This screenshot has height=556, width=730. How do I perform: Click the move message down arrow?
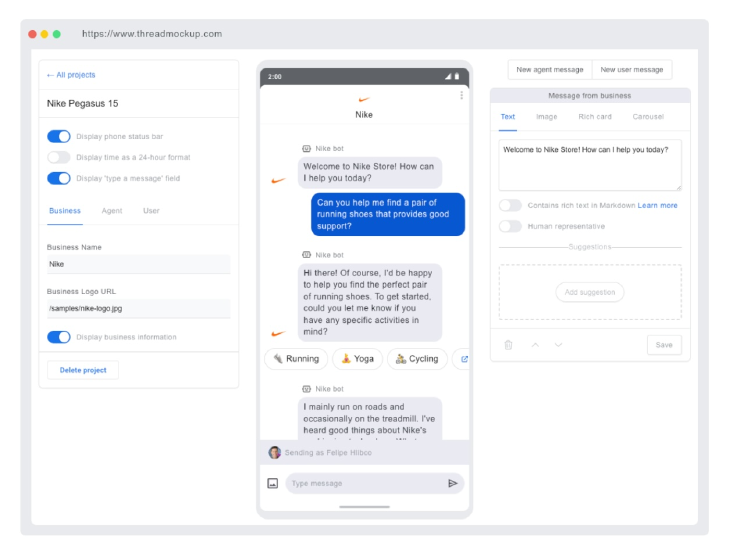click(558, 345)
